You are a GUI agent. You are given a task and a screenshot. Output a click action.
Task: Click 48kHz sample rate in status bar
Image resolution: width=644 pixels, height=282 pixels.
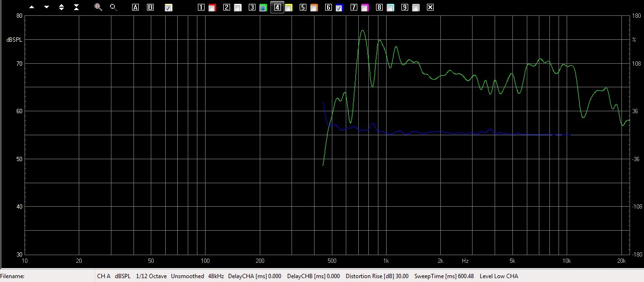coord(216,276)
